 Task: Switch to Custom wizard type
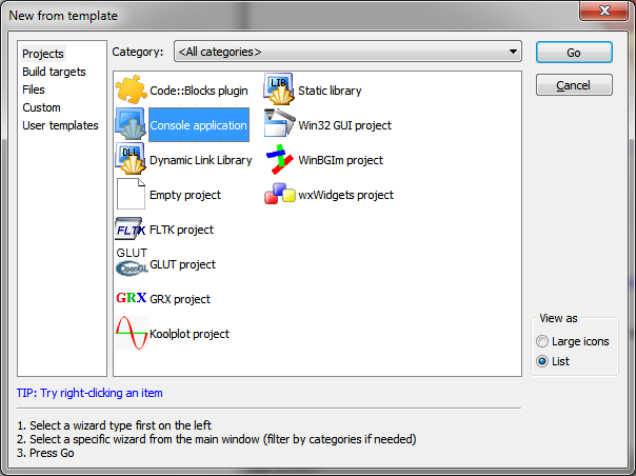41,107
